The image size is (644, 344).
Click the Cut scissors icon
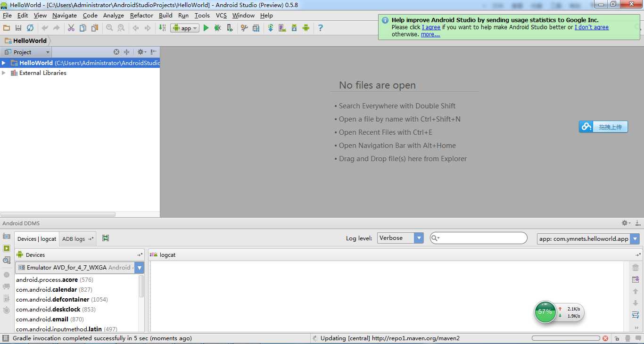click(x=71, y=28)
